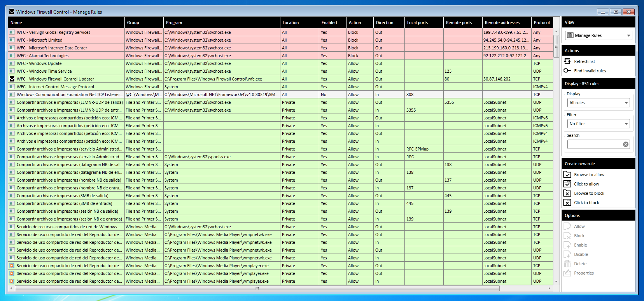The height and width of the screenshot is (301, 644).
Task: Click the icon for Windows Firewall Control Updater rule
Action: [x=12, y=79]
